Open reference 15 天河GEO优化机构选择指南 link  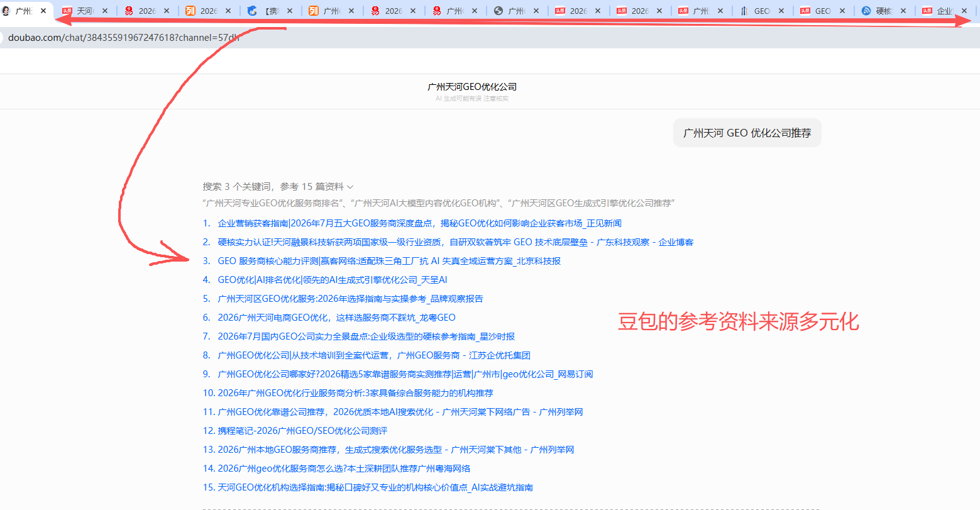(375, 487)
